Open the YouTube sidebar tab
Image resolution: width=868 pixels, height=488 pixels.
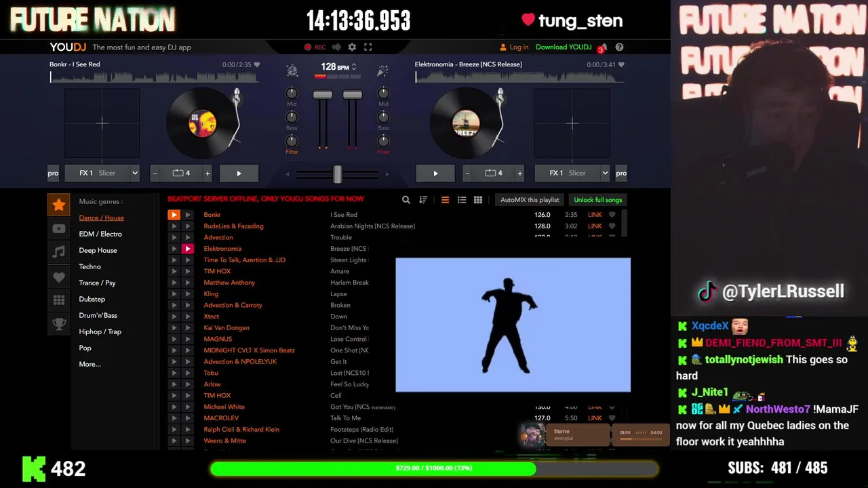pos(59,228)
